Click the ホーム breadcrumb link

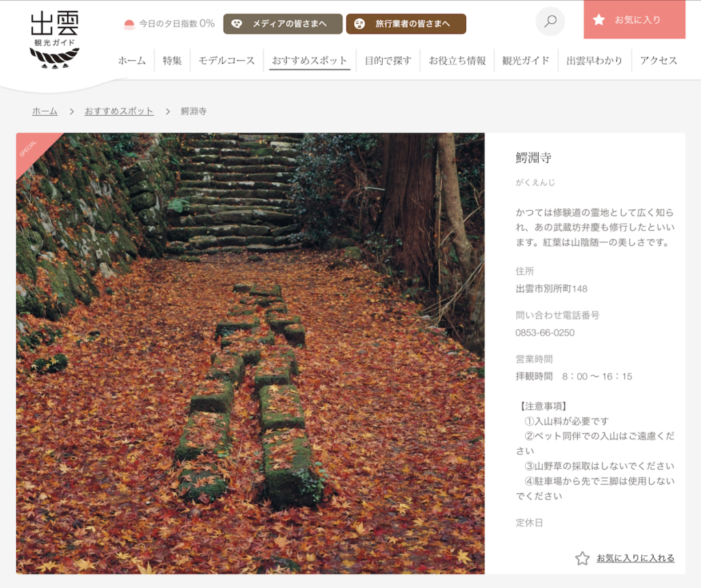[x=44, y=111]
